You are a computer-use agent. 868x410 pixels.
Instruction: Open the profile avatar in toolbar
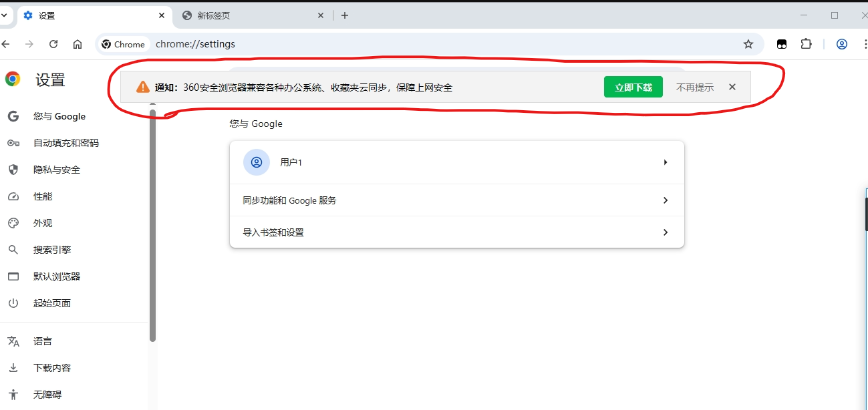click(842, 44)
